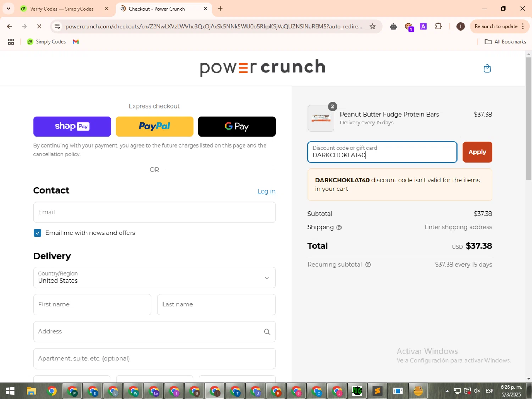Close the Verify Codes tab
Viewport: 532px width, 399px height.
[106, 9]
